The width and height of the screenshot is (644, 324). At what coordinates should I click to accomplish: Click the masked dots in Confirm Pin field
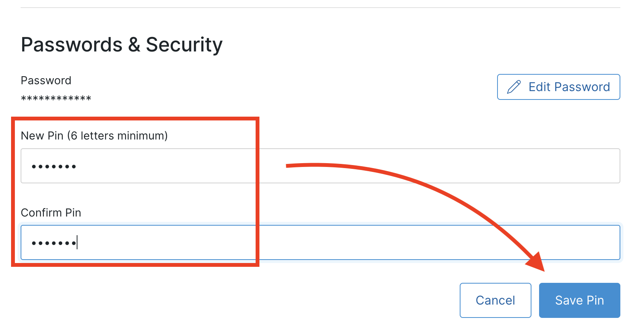pos(54,243)
